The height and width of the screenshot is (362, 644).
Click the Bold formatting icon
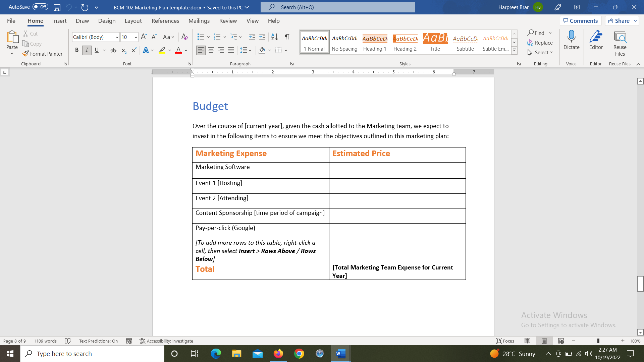[x=76, y=50]
